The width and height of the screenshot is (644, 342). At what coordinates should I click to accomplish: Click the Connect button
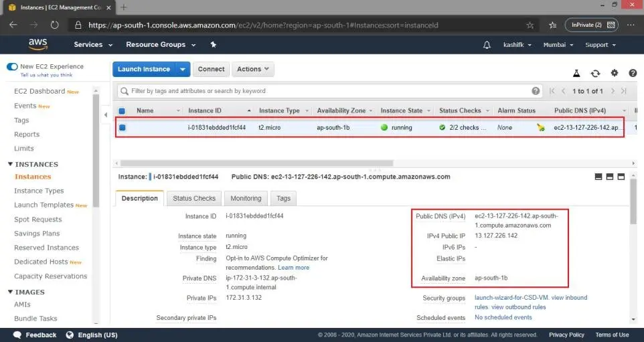point(211,69)
